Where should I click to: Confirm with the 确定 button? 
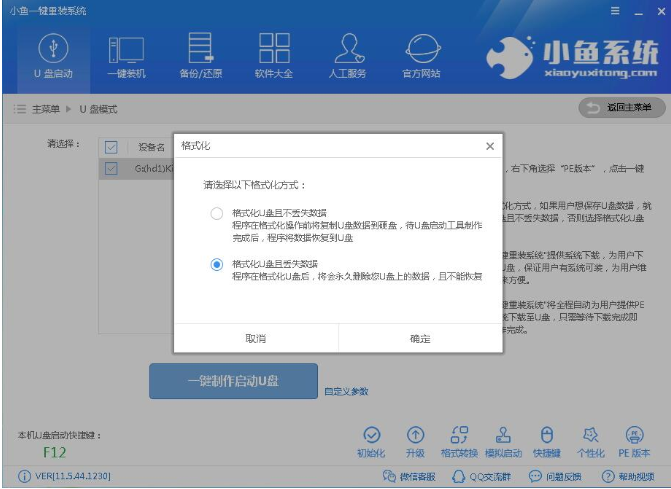point(420,338)
